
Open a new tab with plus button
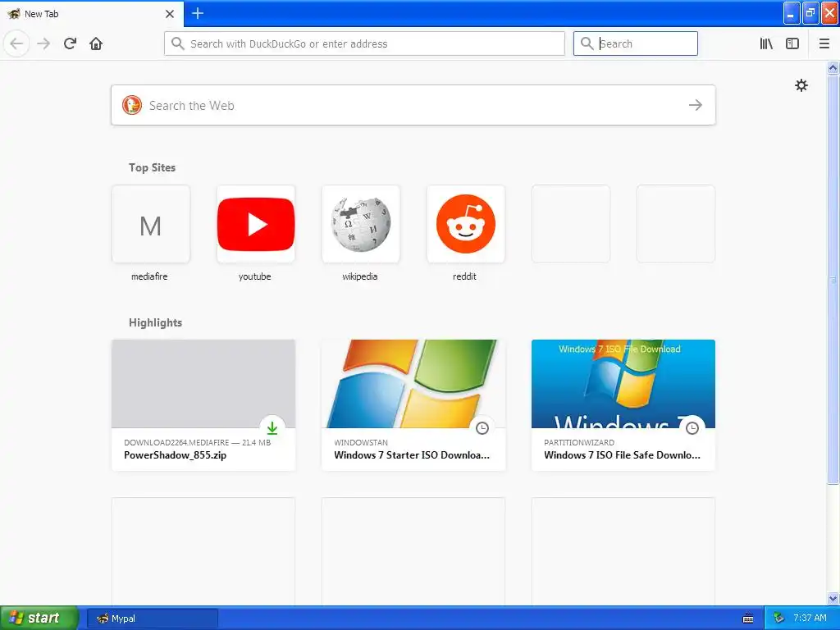pos(198,13)
